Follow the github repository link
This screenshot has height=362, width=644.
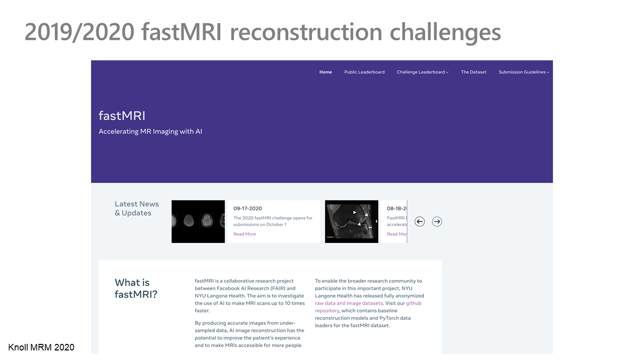pyautogui.click(x=414, y=304)
